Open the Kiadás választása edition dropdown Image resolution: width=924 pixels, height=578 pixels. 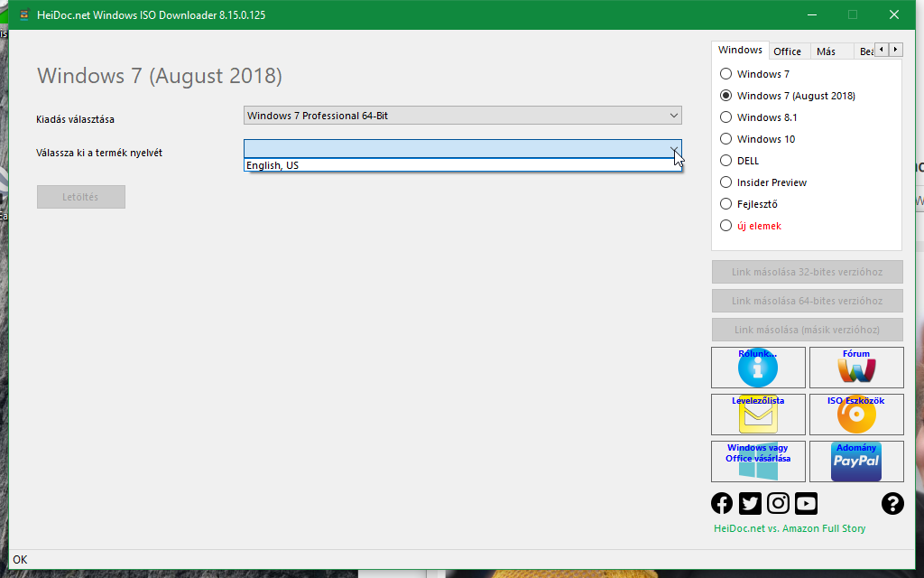click(x=463, y=116)
